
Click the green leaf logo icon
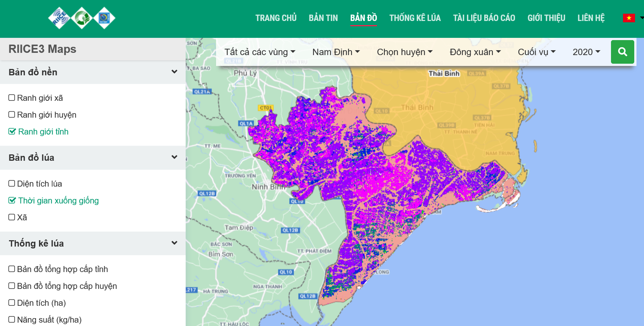pos(82,18)
